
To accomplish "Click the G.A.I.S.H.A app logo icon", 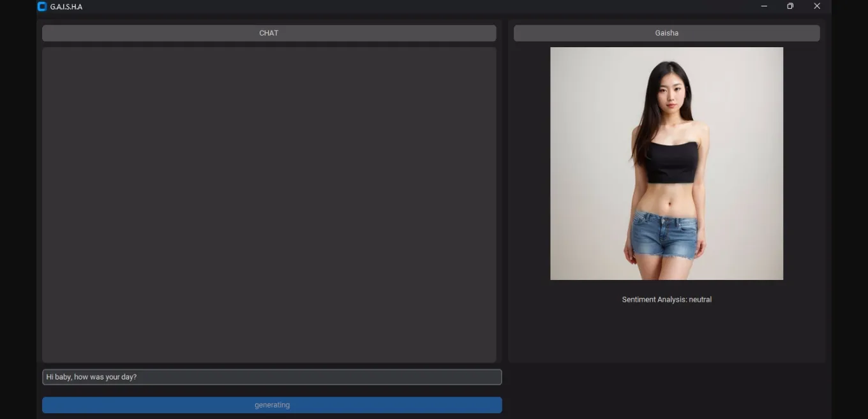I will (x=42, y=6).
